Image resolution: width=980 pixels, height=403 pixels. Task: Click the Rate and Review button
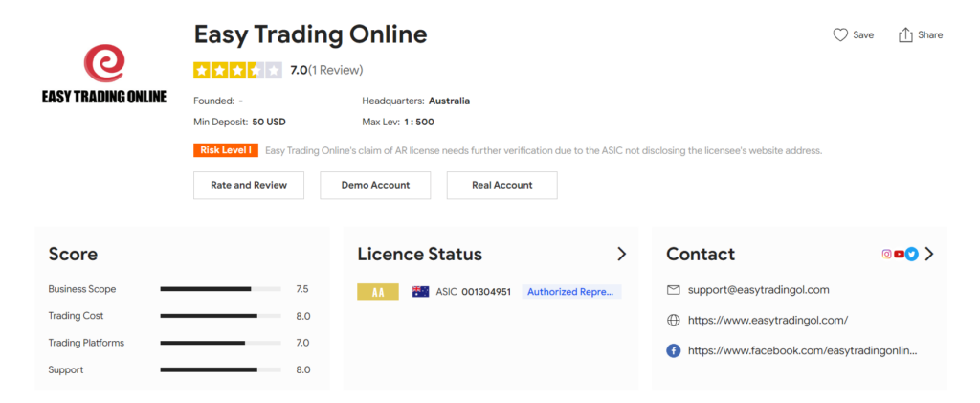coord(249,186)
